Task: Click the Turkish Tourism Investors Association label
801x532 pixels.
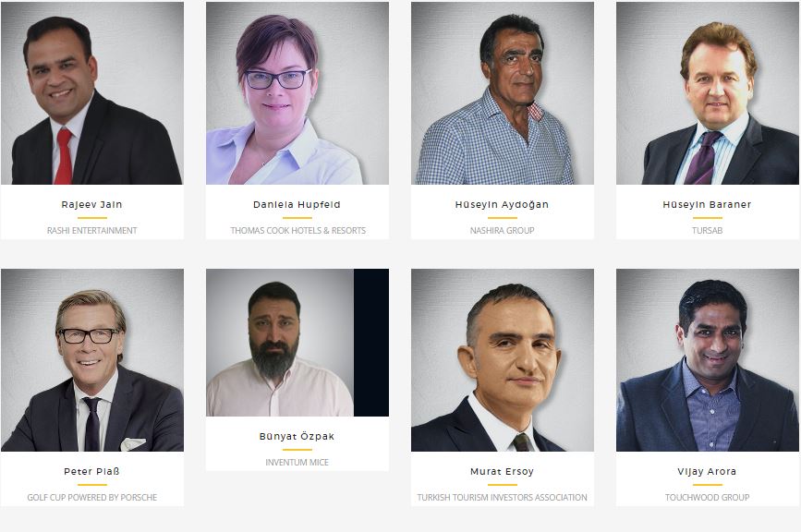Action: tap(503, 497)
